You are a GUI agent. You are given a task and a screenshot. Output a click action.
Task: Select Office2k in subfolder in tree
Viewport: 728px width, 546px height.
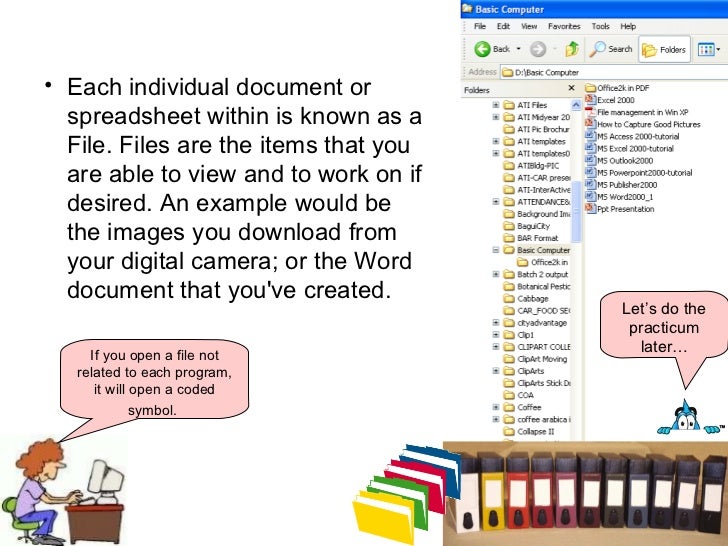[x=543, y=262]
